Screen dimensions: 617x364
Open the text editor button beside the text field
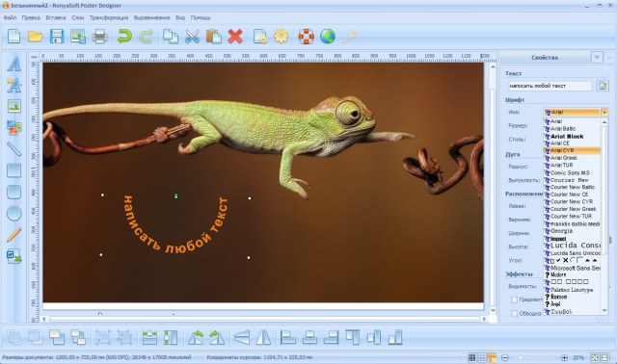pyautogui.click(x=603, y=86)
